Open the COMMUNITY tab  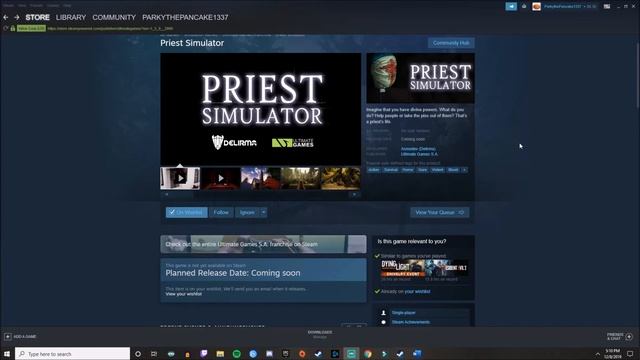click(x=114, y=18)
